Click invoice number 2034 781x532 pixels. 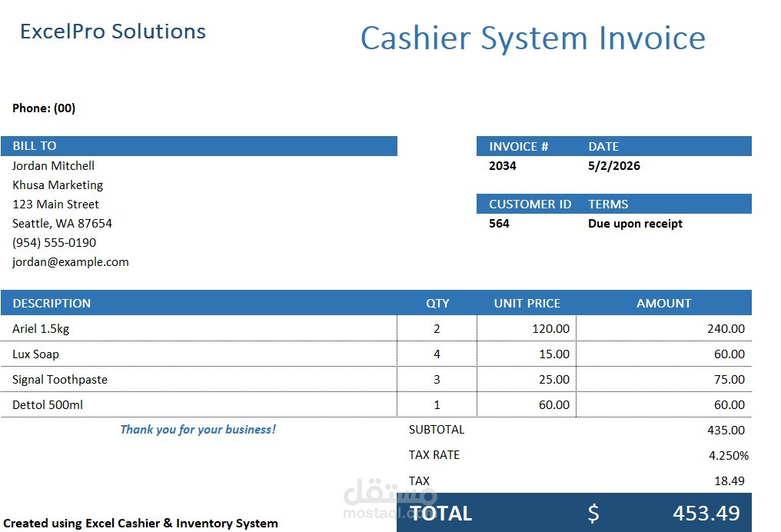point(503,166)
